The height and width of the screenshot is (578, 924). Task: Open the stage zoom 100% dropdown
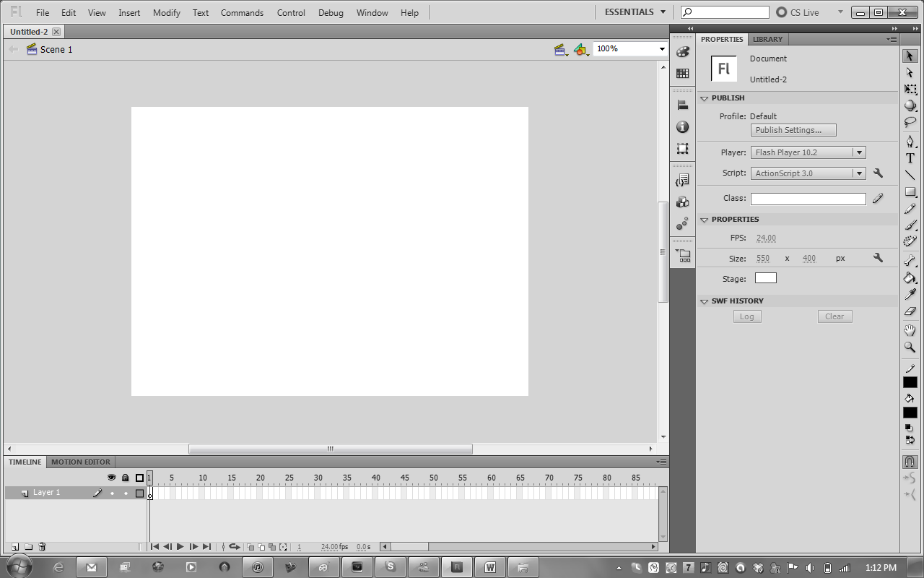click(x=662, y=49)
